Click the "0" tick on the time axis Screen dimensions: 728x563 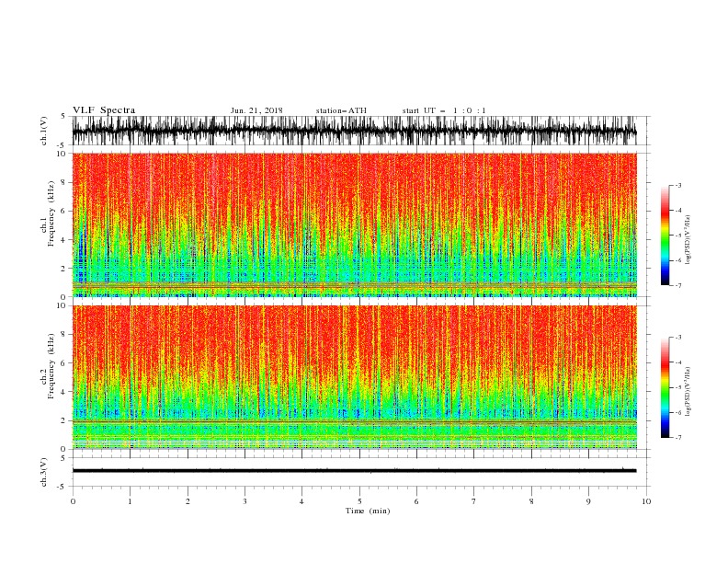coord(73,501)
